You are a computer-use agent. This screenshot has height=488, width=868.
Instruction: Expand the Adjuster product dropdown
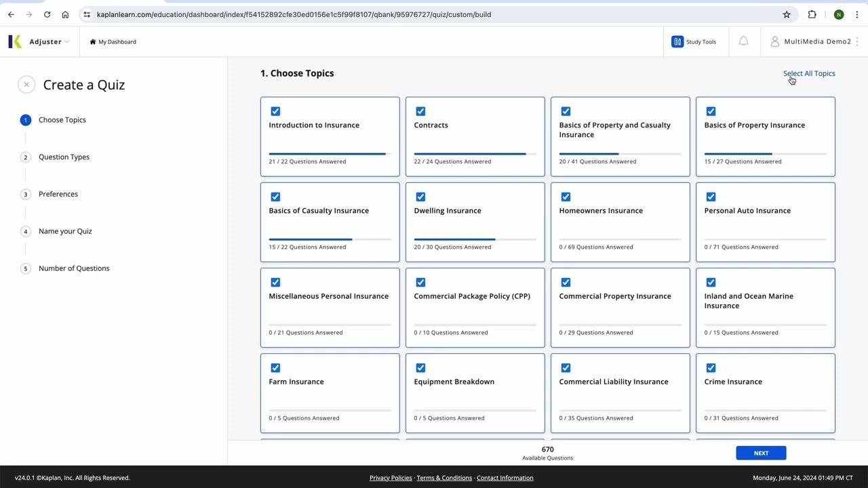[x=50, y=41]
